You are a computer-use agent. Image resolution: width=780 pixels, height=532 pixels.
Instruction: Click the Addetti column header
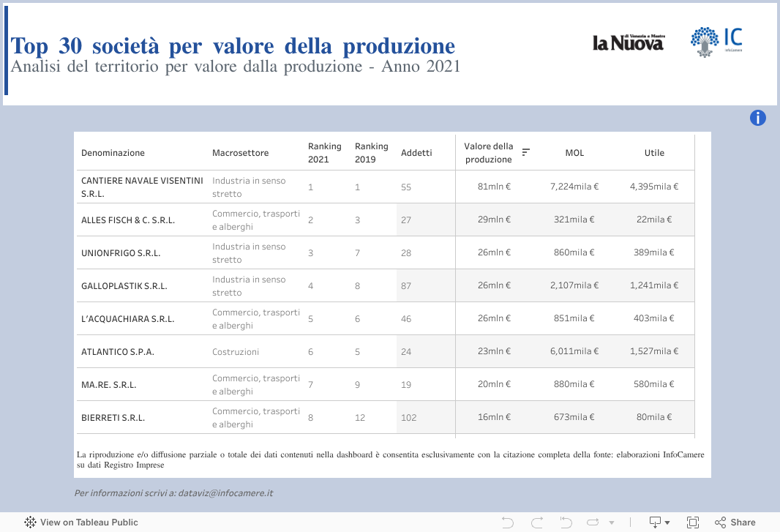(x=416, y=153)
